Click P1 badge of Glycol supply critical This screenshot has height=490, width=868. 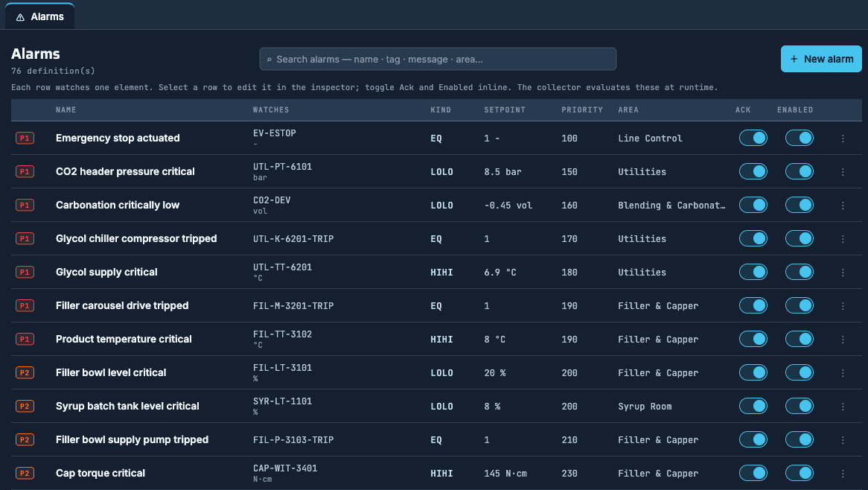[25, 272]
